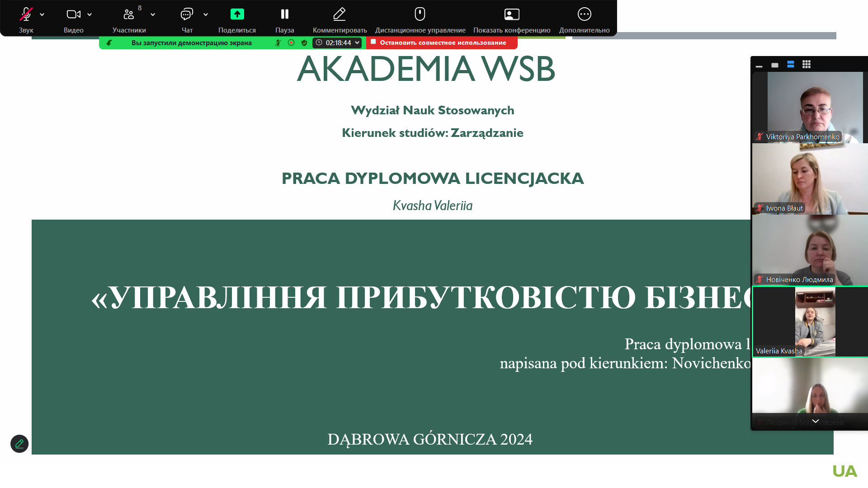Click Остановить совместное использование button
868x488 pixels.
point(442,42)
